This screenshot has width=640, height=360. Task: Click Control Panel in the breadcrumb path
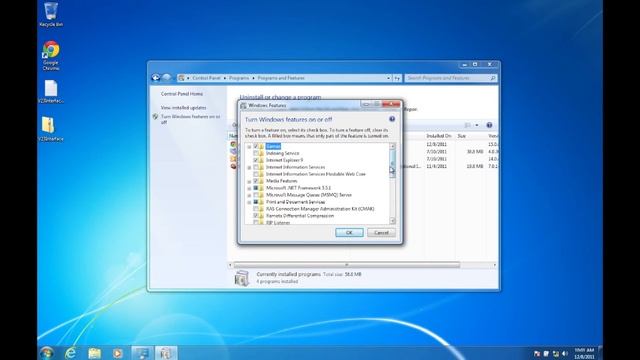click(206, 78)
